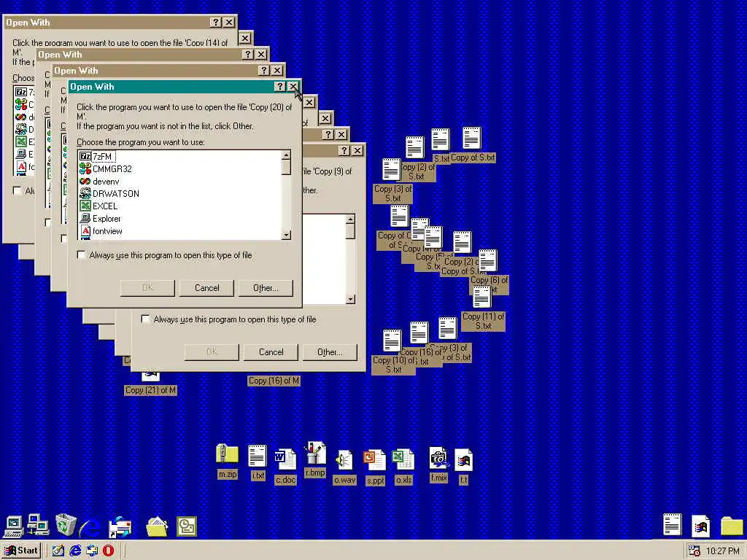Select EXCEL in the front program list
The width and height of the screenshot is (747, 560).
[98, 206]
